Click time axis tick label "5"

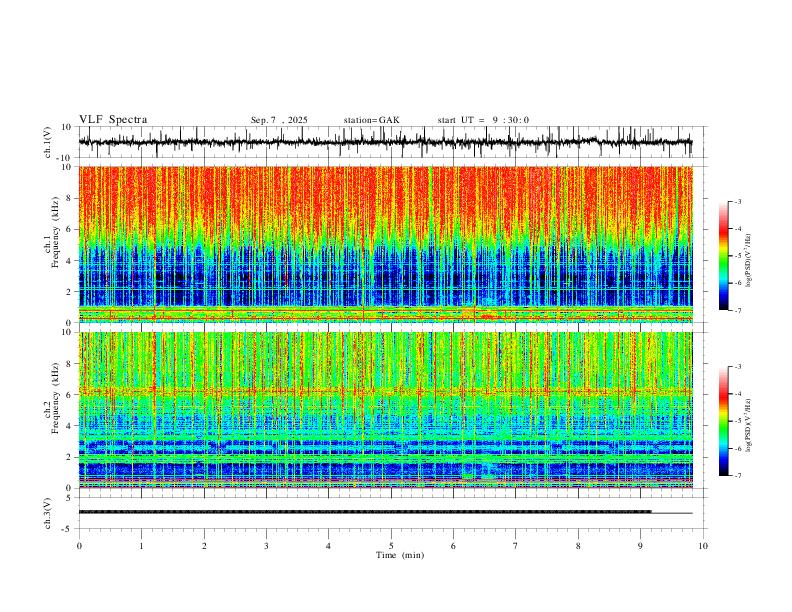[x=391, y=546]
